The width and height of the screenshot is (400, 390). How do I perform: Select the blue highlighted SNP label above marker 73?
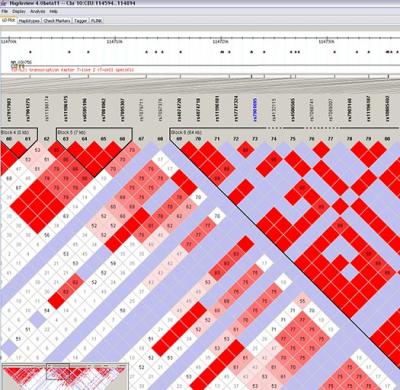click(x=255, y=109)
